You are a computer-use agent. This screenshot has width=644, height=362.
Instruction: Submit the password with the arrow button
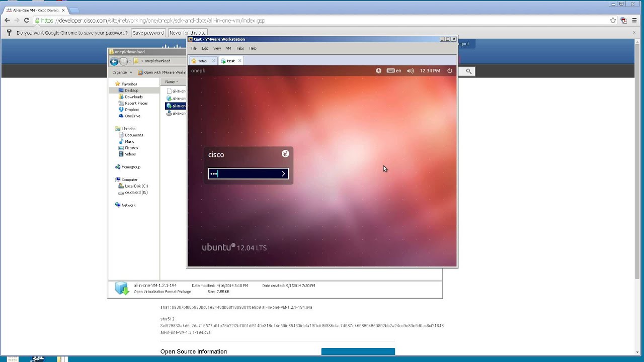click(x=283, y=173)
